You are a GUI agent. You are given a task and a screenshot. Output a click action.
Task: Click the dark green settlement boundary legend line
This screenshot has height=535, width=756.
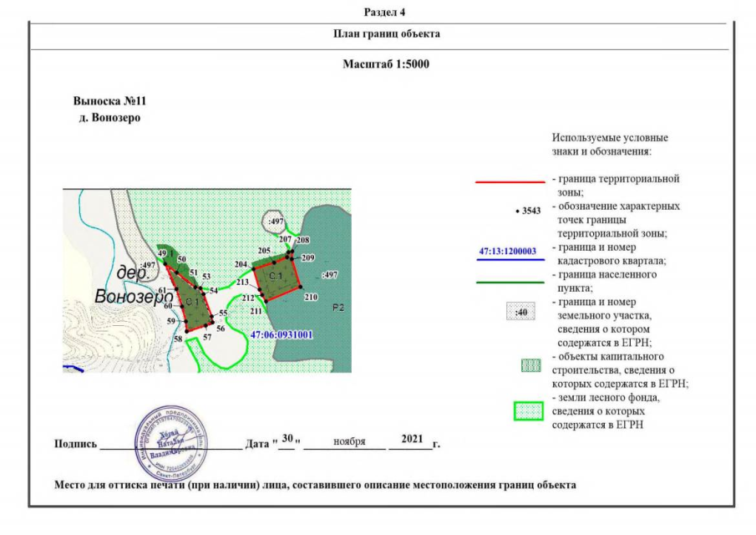click(509, 284)
